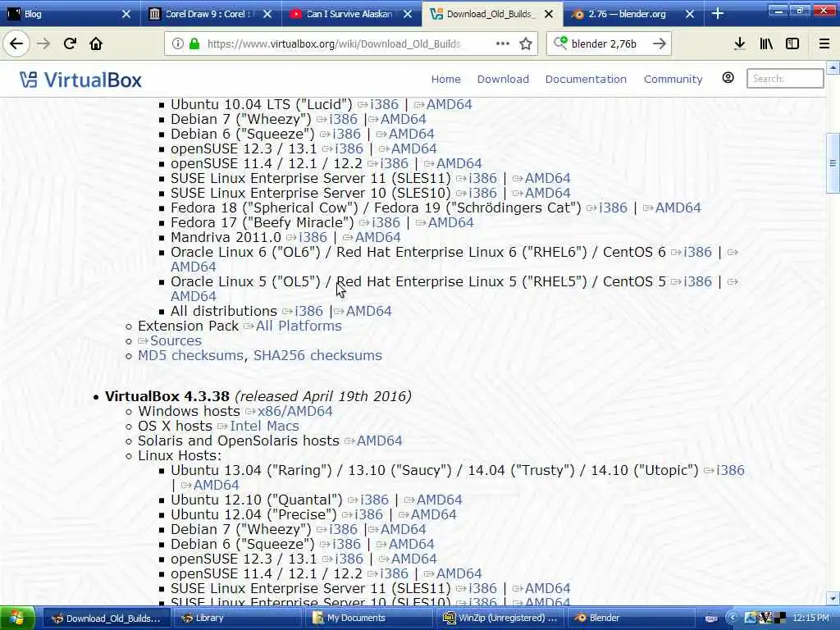Submit search with the arrow in search box
Image resolution: width=840 pixels, height=630 pixels.
point(660,44)
